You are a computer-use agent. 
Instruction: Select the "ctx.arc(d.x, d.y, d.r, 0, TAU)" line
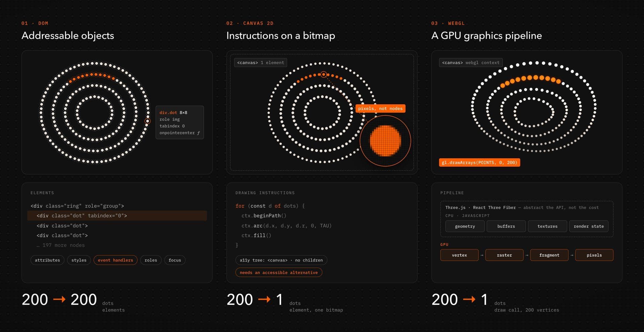tap(286, 226)
